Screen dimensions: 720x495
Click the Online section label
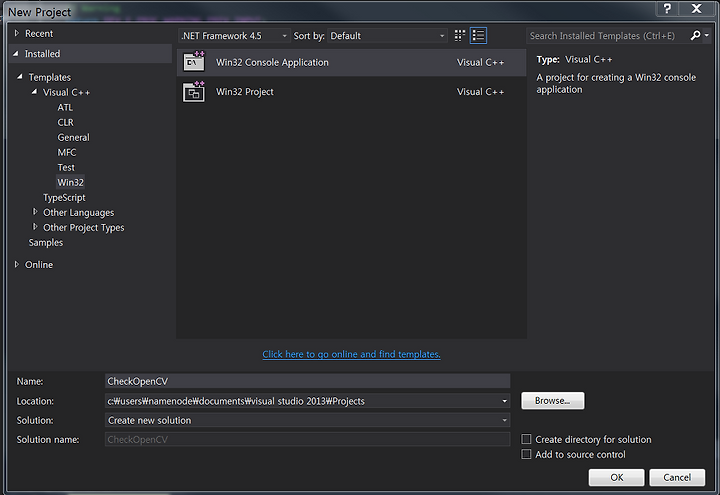(x=39, y=264)
